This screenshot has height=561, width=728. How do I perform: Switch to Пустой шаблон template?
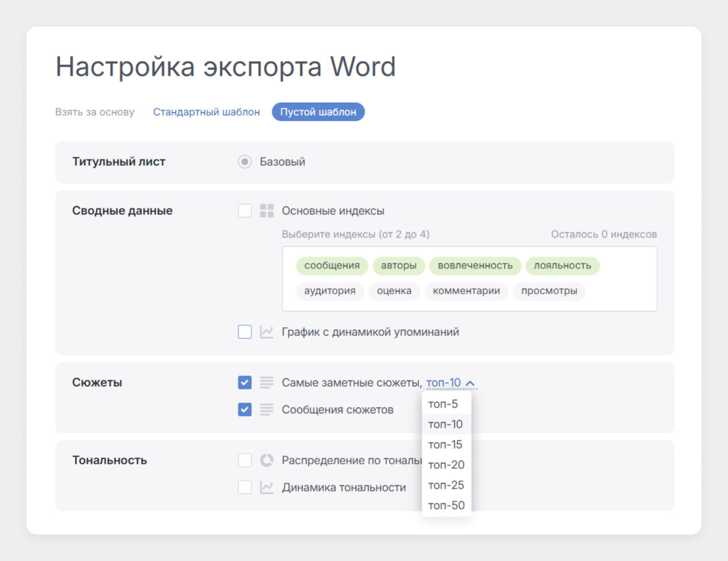(318, 112)
